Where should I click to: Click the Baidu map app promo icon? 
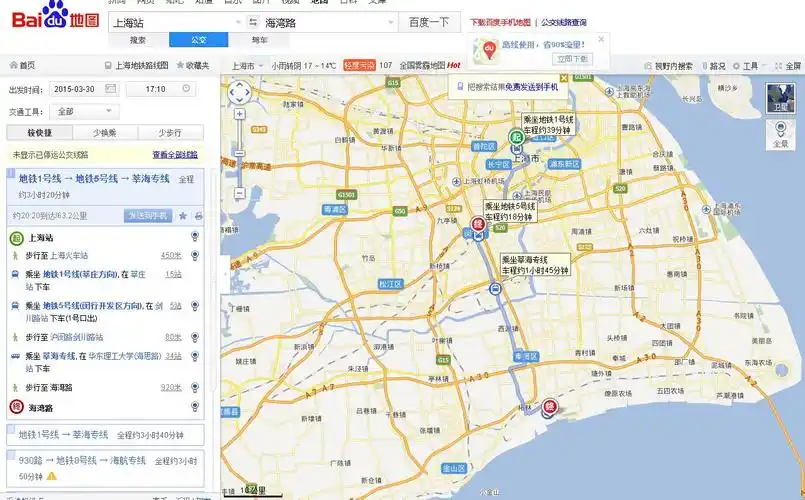pyautogui.click(x=486, y=50)
